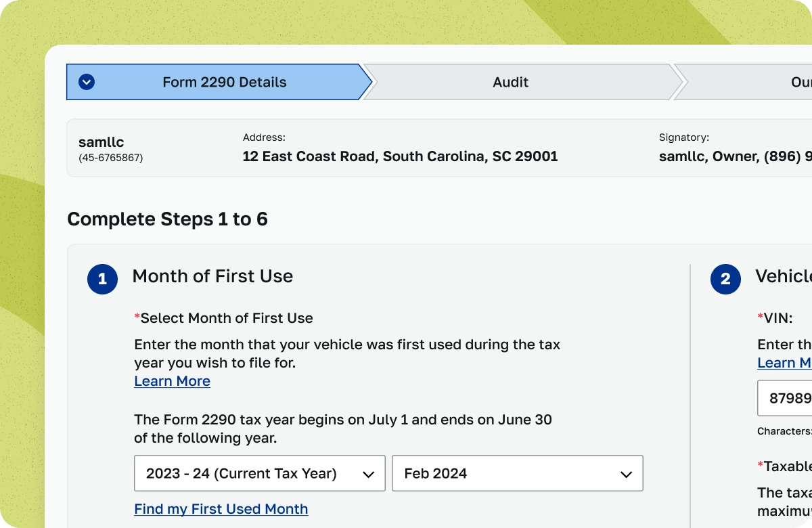
Task: Select the business name samllc
Action: [101, 142]
